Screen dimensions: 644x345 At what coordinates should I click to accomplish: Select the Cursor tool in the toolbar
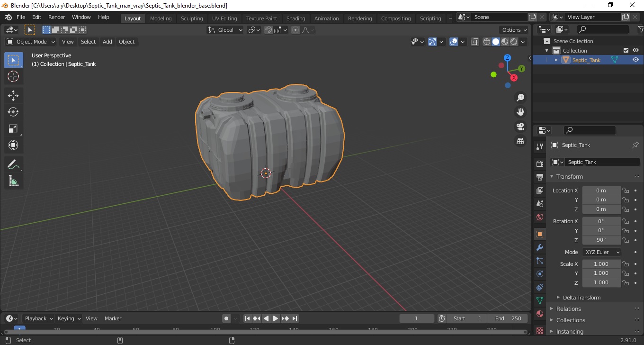pos(13,76)
